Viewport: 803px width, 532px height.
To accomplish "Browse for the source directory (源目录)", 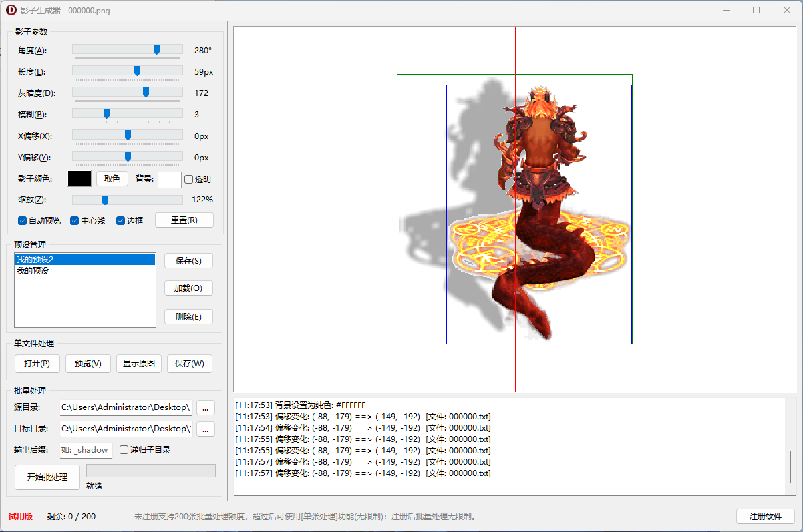I will 205,407.
